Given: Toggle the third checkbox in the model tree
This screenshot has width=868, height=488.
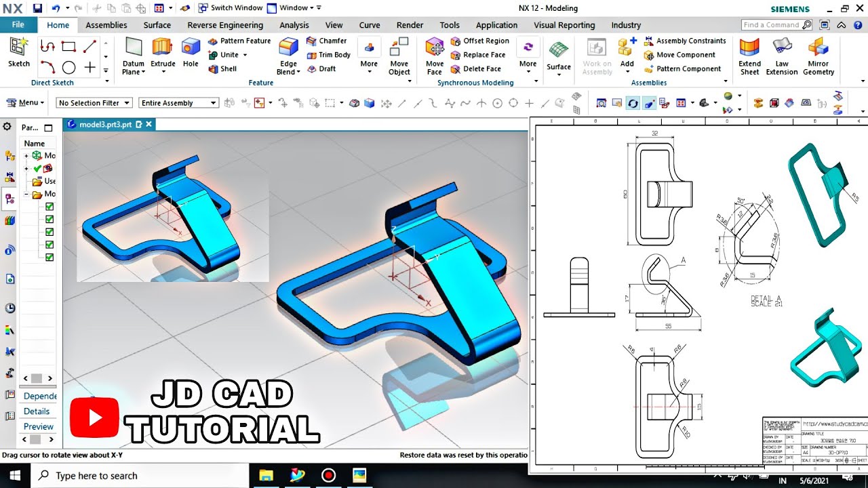Looking at the screenshot, I should coord(50,232).
